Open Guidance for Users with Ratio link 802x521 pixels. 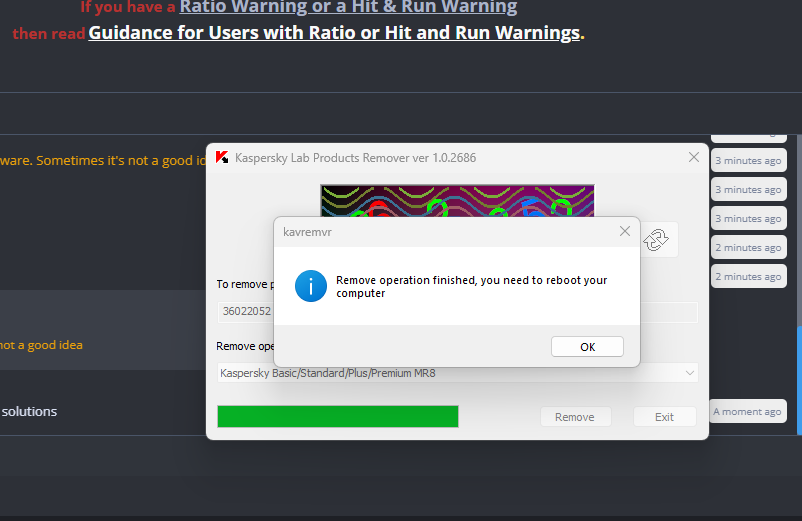334,33
